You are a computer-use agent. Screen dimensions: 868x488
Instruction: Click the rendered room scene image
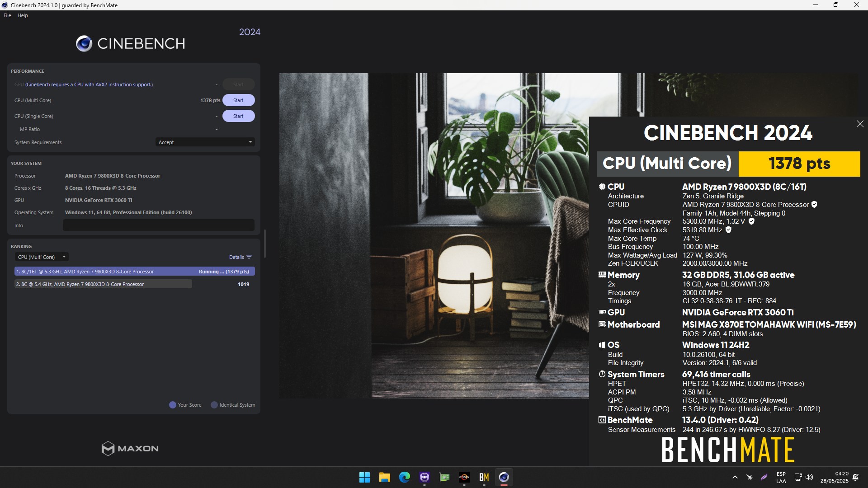tap(434, 235)
